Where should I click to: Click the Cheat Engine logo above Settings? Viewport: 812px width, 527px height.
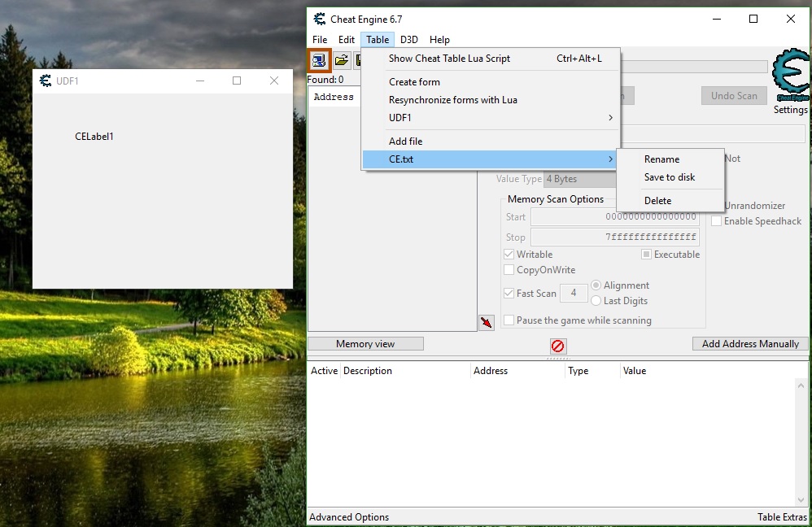[x=790, y=76]
